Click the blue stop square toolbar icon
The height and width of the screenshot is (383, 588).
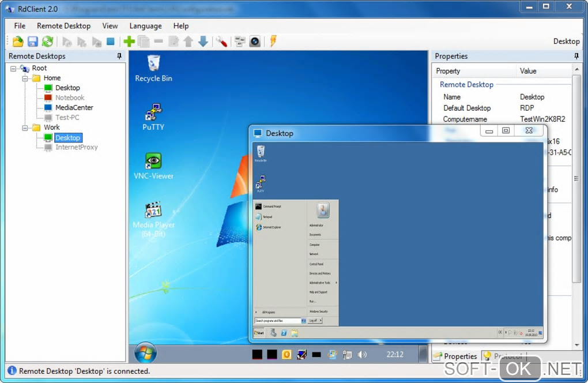110,42
